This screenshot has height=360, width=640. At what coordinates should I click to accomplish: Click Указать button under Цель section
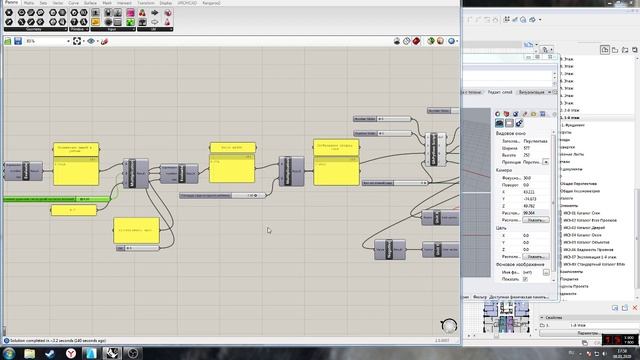coord(536,257)
